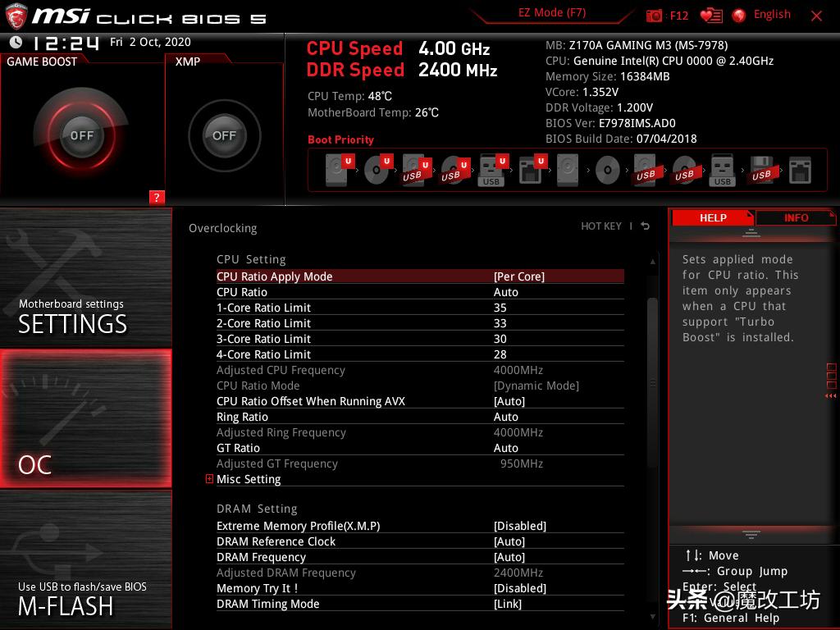
Task: Click the HOT KEY undo arrow
Action: [645, 226]
